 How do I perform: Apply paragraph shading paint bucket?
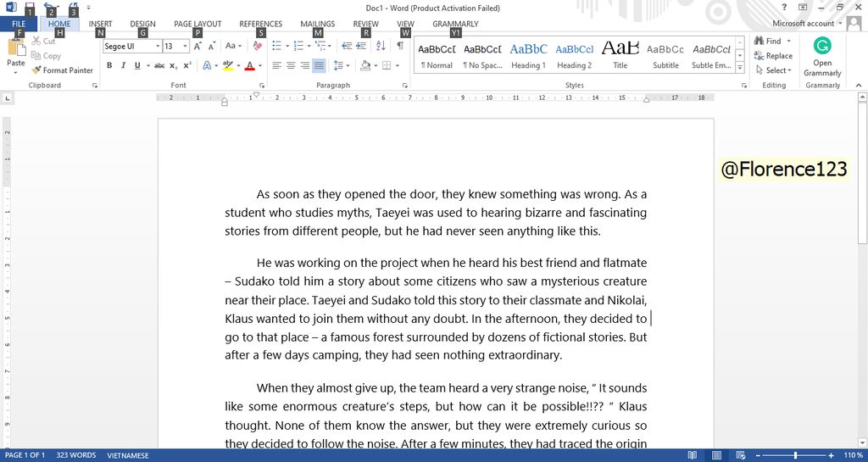[x=365, y=65]
